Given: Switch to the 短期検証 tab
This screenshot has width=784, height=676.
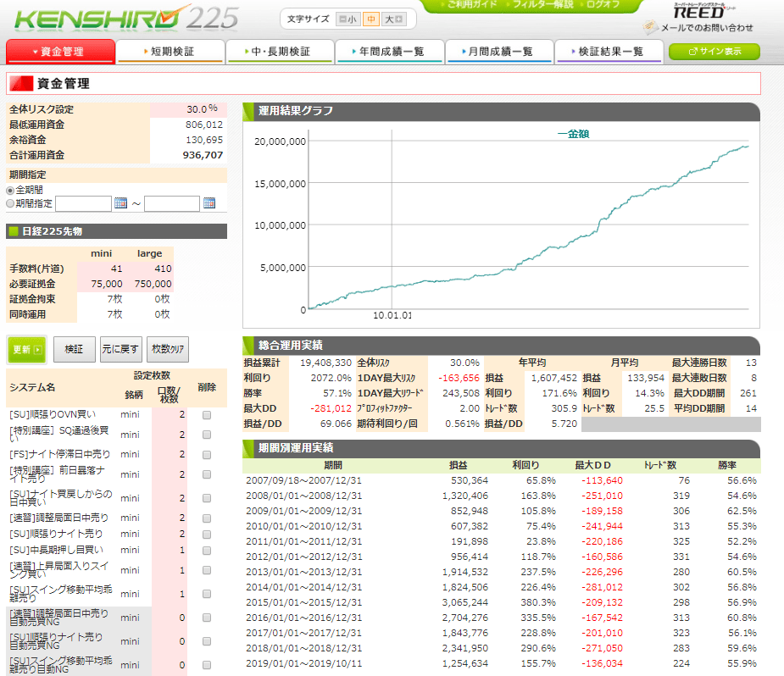Looking at the screenshot, I should coord(170,52).
